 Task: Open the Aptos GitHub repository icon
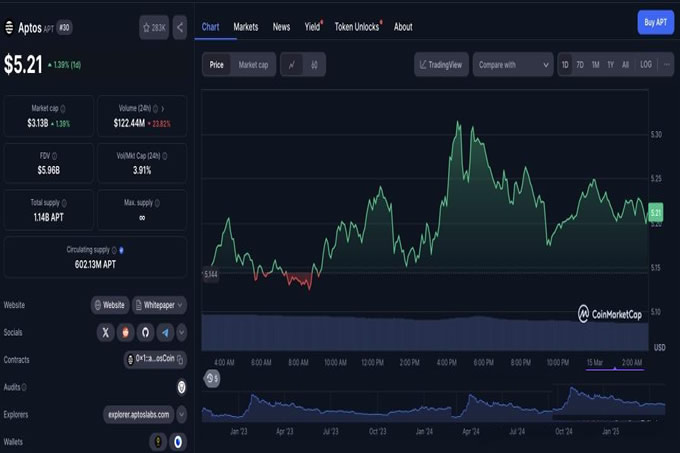point(145,332)
